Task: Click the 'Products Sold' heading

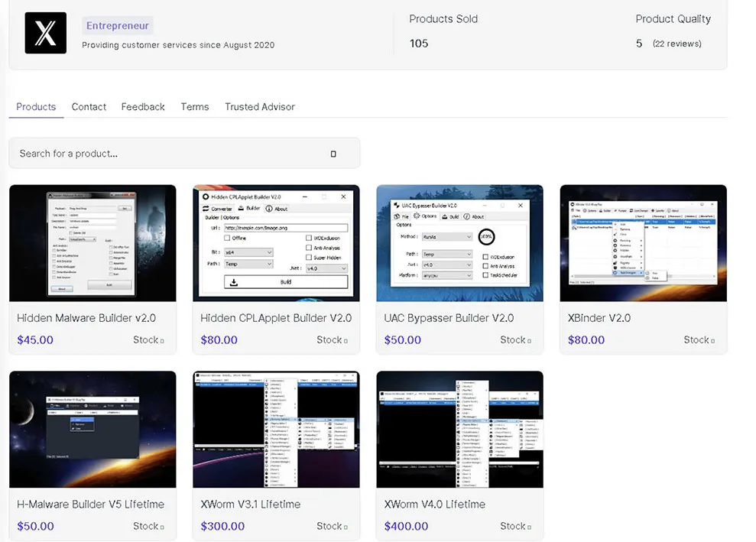Action: pyautogui.click(x=443, y=19)
